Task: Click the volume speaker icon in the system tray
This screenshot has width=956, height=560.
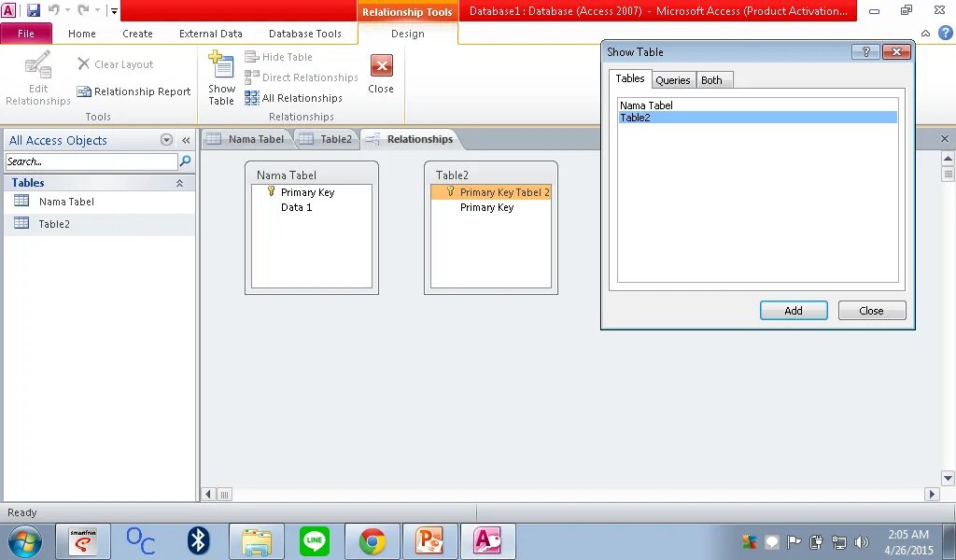Action: (862, 541)
